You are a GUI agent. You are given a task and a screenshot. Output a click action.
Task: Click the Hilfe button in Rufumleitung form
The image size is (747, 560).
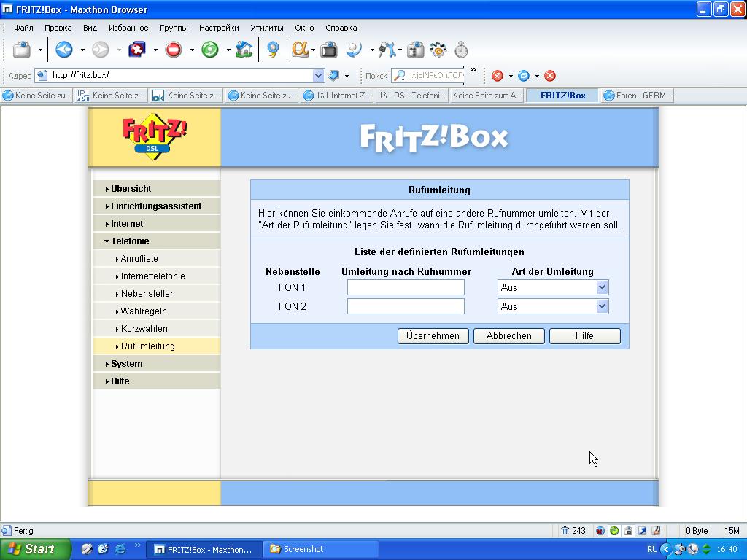pyautogui.click(x=584, y=335)
